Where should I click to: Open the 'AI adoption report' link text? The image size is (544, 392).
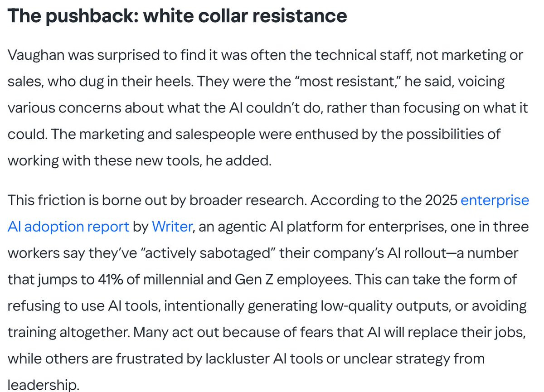pyautogui.click(x=68, y=227)
